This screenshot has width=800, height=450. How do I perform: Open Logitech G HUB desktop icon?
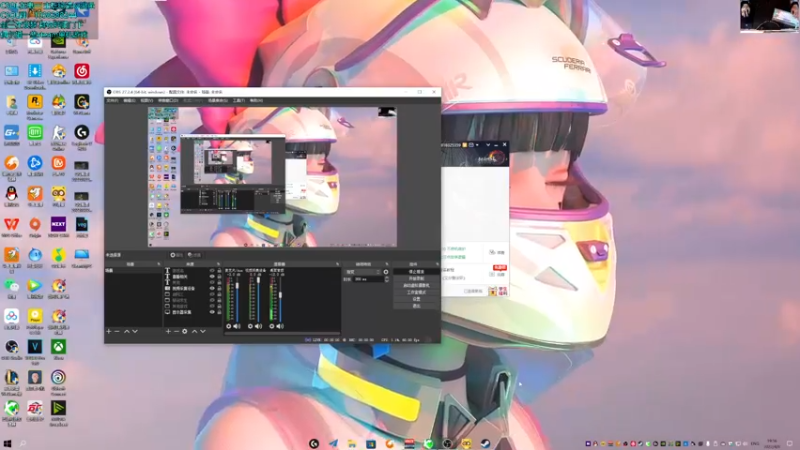82,133
